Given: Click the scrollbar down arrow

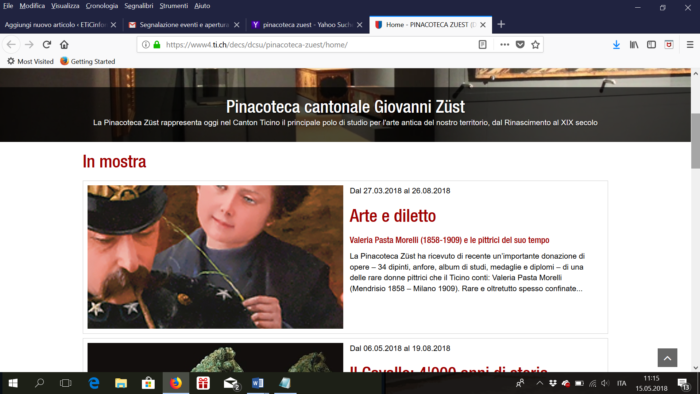Looking at the screenshot, I should pyautogui.click(x=696, y=368).
